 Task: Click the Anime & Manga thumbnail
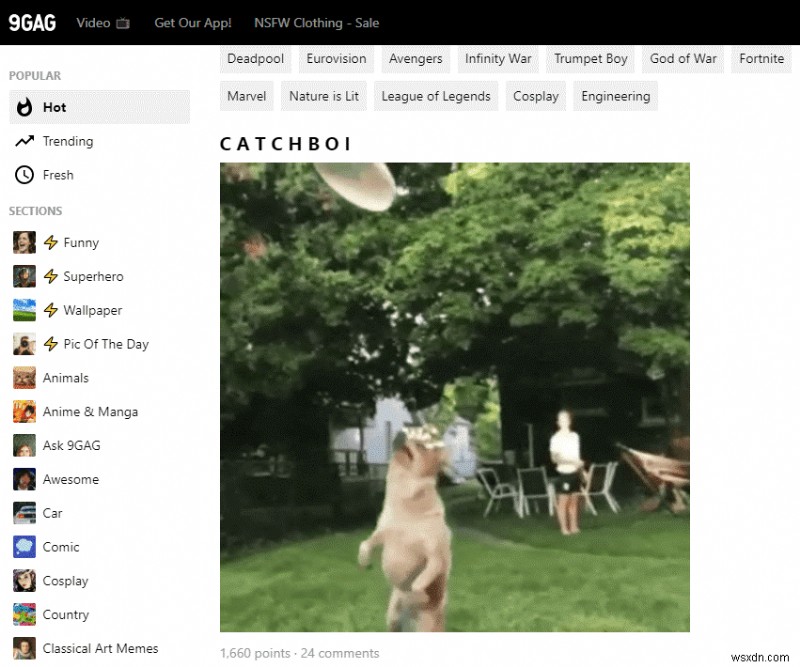[24, 411]
